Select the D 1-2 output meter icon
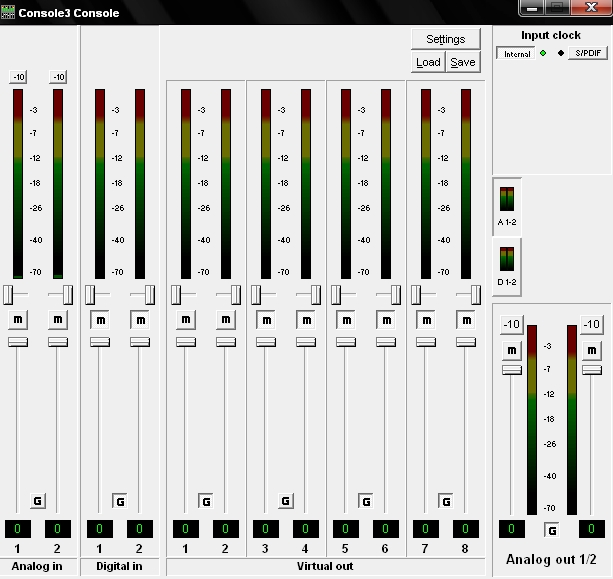The width and height of the screenshot is (613, 579). [507, 264]
